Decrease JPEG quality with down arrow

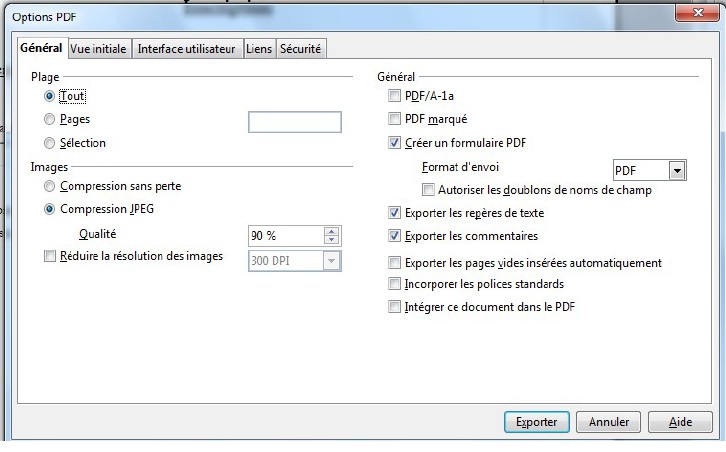(x=332, y=241)
